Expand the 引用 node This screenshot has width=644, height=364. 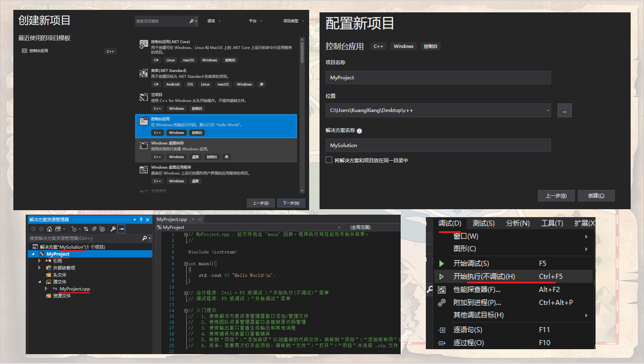tap(40, 261)
